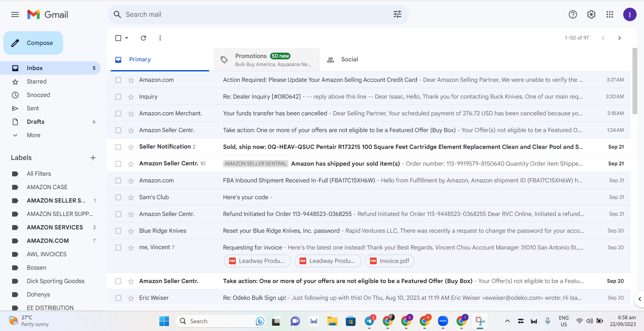Open the Snipping Tool taskbar icon
The image size is (644, 331).
click(480, 321)
